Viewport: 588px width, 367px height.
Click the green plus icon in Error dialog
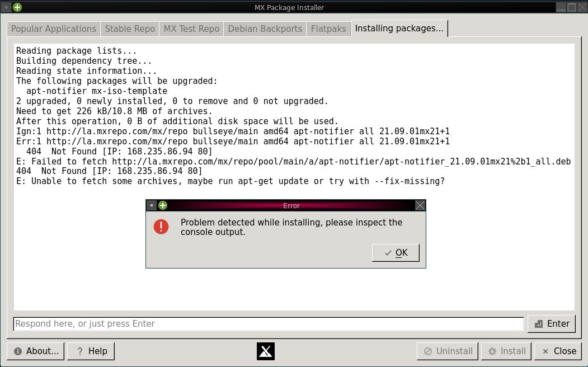[163, 205]
